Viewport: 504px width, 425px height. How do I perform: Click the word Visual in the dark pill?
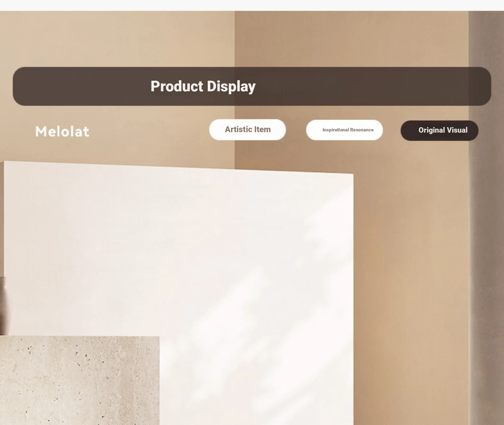[457, 130]
